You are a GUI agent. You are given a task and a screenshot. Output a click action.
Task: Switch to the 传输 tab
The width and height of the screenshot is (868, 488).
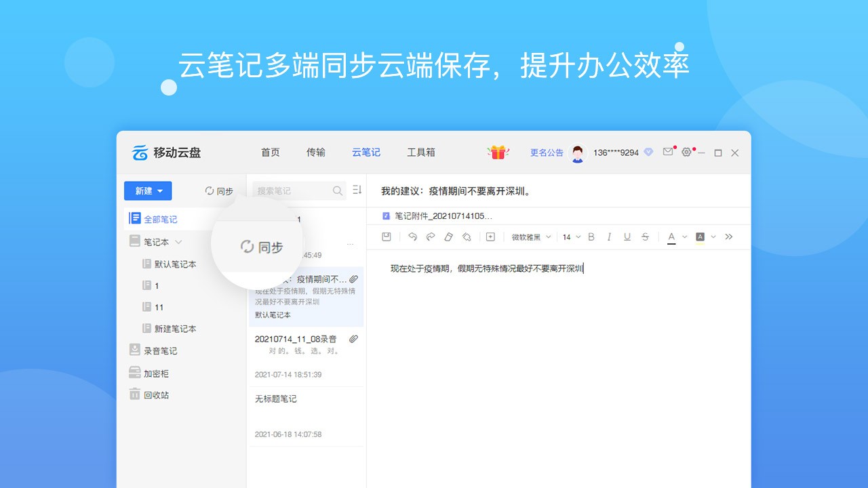(315, 152)
